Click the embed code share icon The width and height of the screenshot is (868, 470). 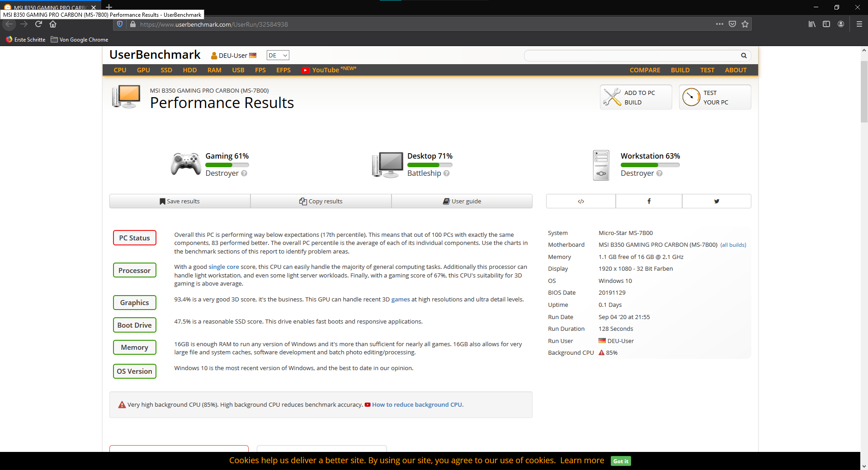(x=581, y=201)
